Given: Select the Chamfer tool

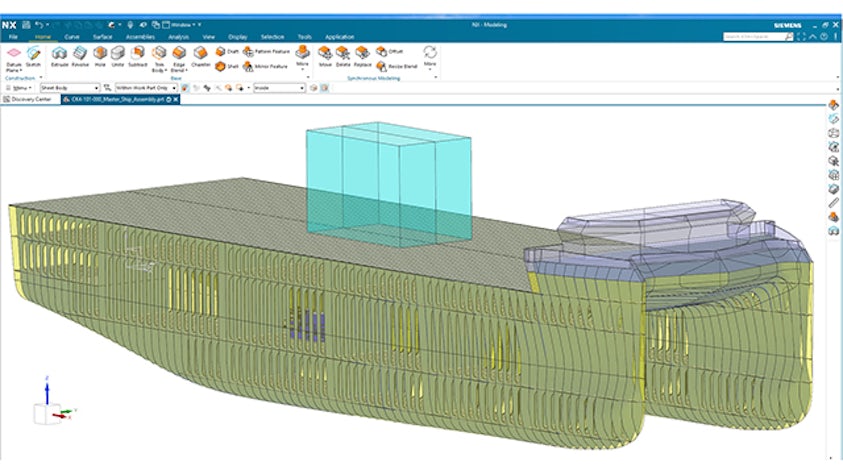Looking at the screenshot, I should pyautogui.click(x=200, y=54).
